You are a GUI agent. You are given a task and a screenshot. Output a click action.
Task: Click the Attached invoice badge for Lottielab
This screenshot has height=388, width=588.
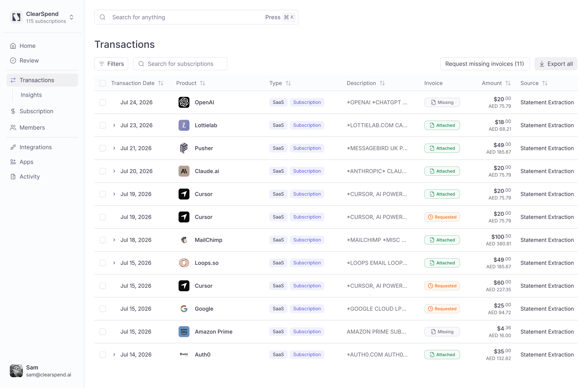pyautogui.click(x=442, y=125)
